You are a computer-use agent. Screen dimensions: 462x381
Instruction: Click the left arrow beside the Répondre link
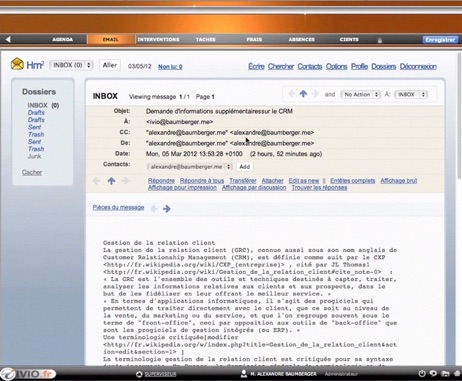[96, 181]
